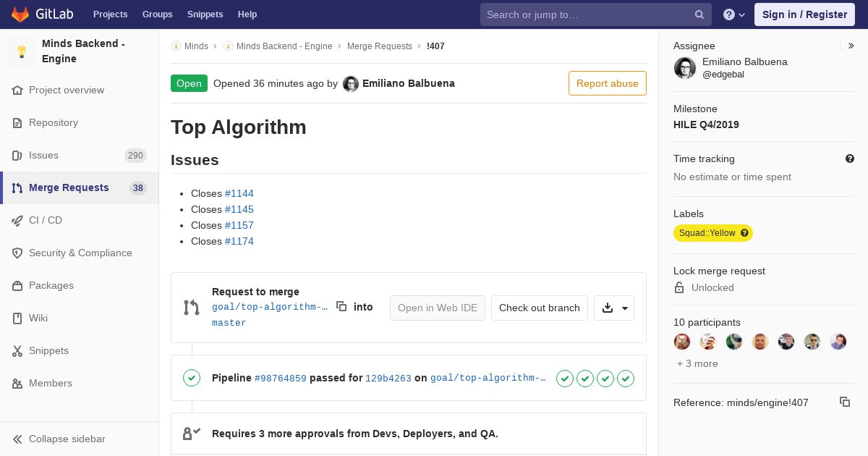Click Check out branch button

click(x=540, y=308)
